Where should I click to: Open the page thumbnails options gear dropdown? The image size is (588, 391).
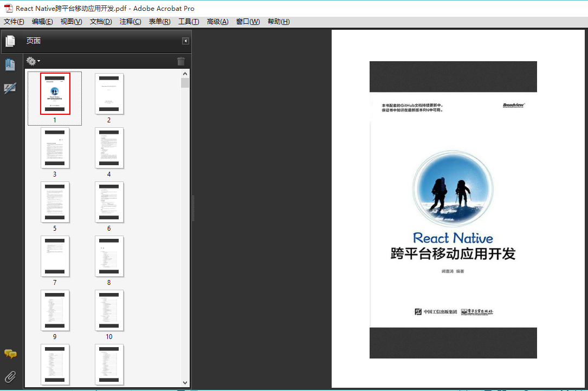33,61
